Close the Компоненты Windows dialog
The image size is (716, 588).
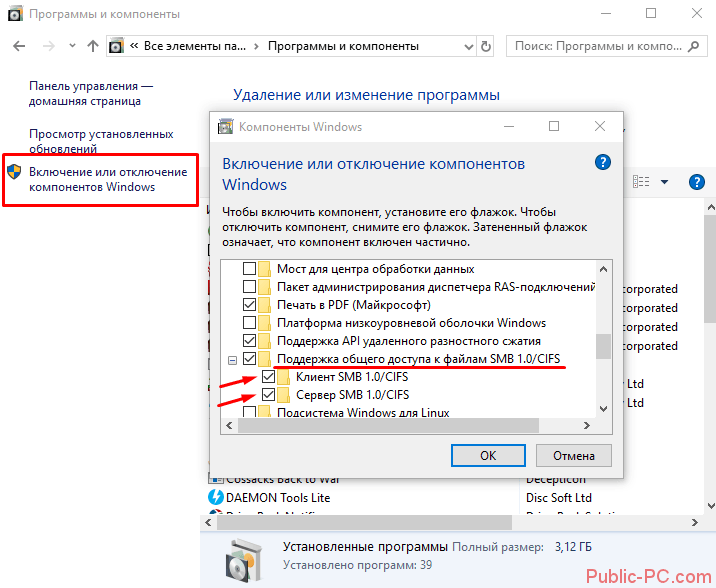600,126
